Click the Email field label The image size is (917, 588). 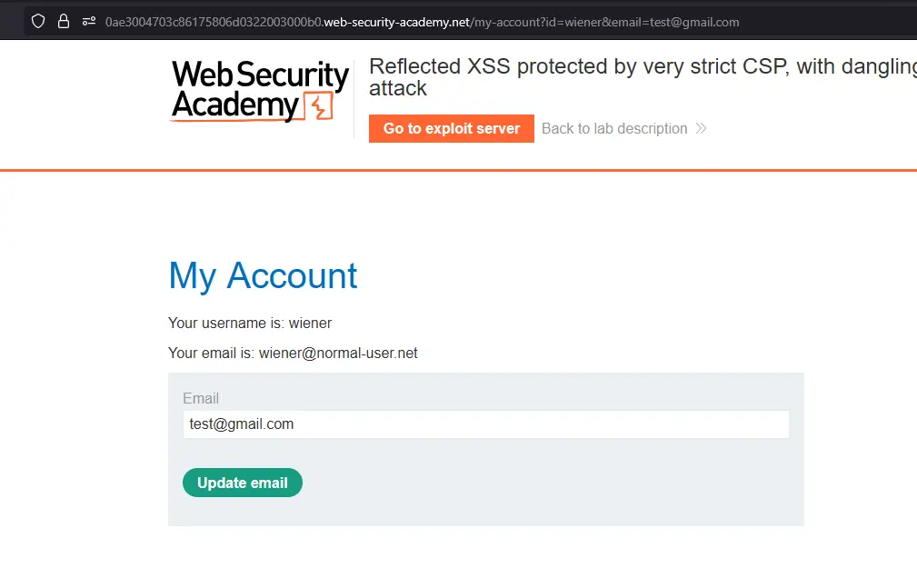point(201,398)
